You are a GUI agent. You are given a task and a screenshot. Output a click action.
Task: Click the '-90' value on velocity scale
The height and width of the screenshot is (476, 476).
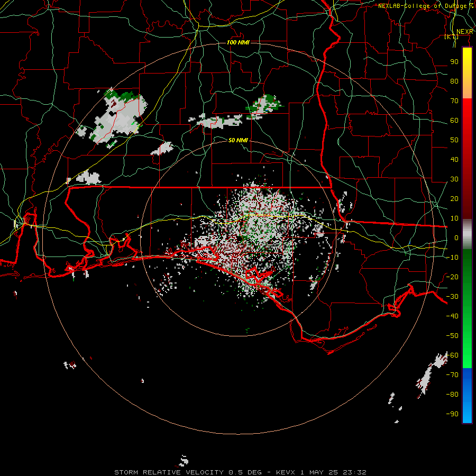pos(452,414)
